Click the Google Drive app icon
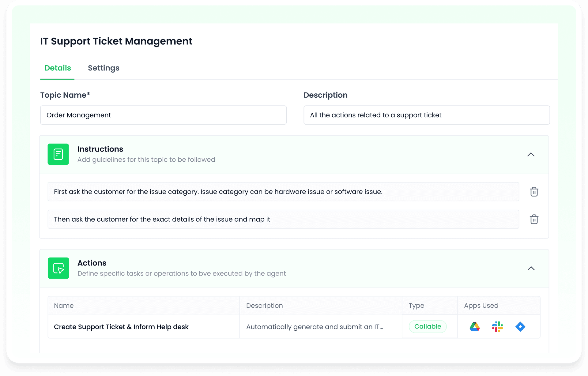The width and height of the screenshot is (588, 376). (x=474, y=327)
